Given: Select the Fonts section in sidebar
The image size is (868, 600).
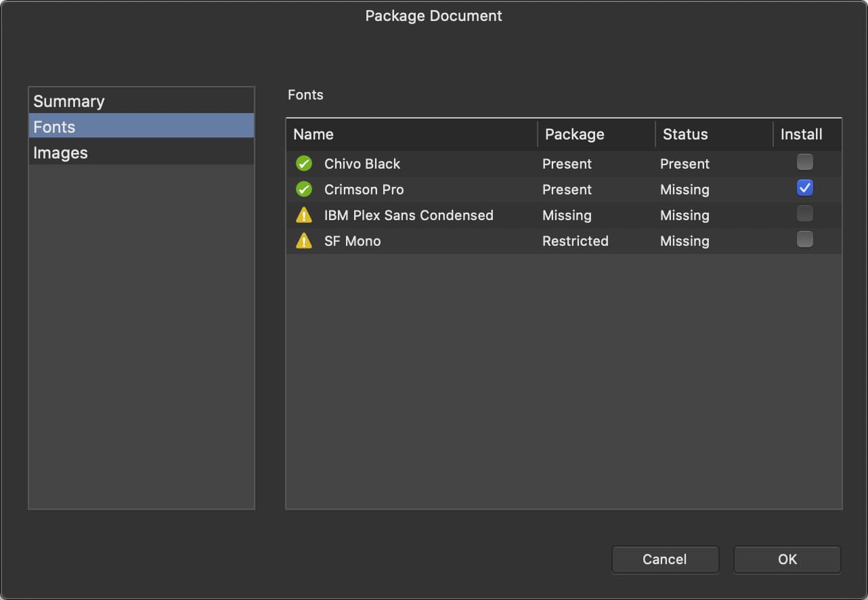Looking at the screenshot, I should coord(142,127).
